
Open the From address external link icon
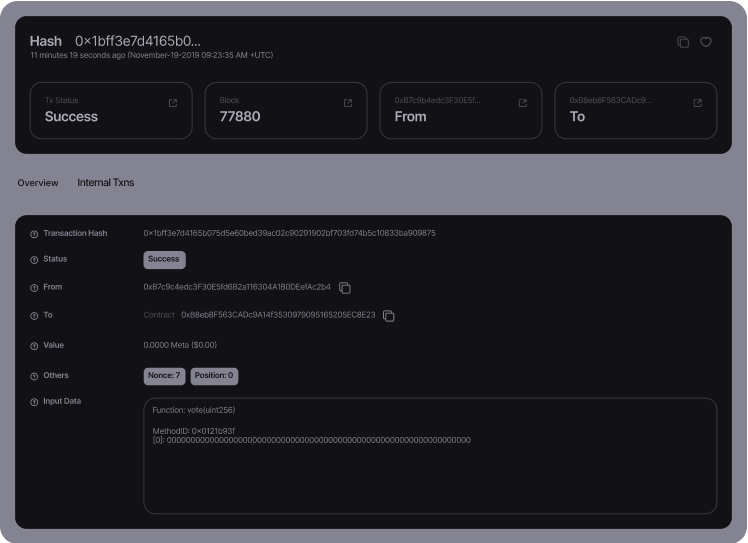point(523,103)
